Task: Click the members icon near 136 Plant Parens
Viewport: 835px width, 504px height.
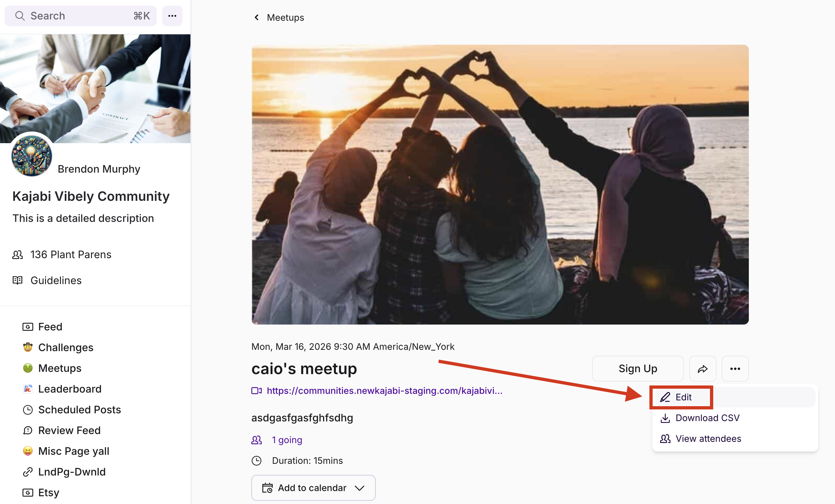Action: coord(17,255)
